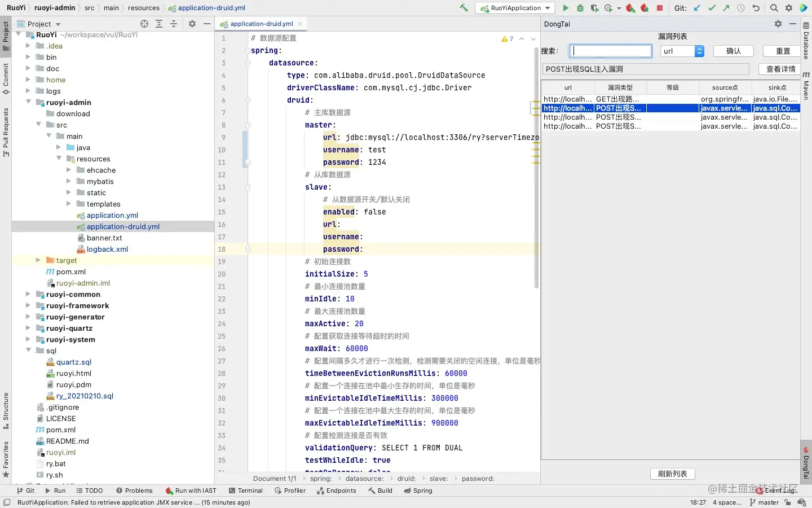The width and height of the screenshot is (812, 508).
Task: Hide the Project panel with minus icon
Action: click(207, 24)
